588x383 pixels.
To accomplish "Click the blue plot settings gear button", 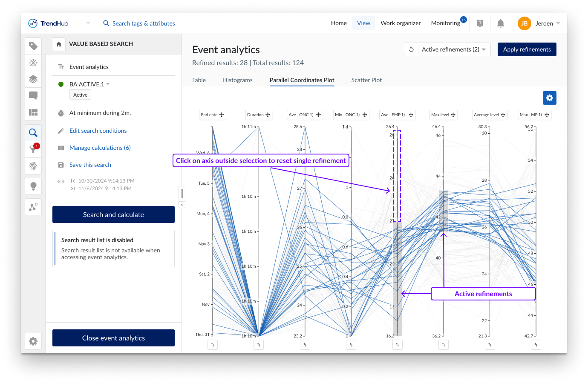I will pos(549,98).
